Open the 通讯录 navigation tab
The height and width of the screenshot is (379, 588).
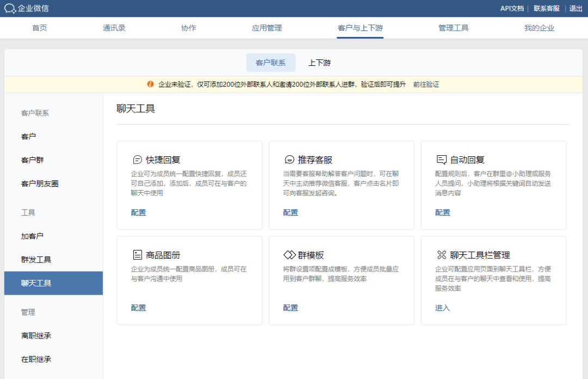click(x=114, y=28)
